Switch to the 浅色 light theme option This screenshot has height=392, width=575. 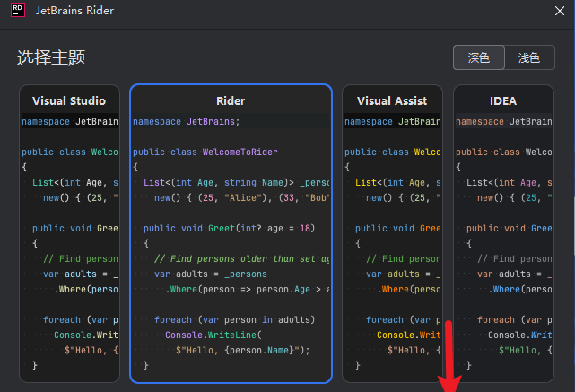coord(529,57)
